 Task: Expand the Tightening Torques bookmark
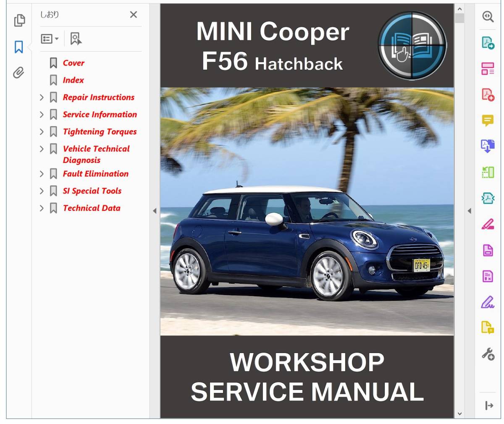42,132
